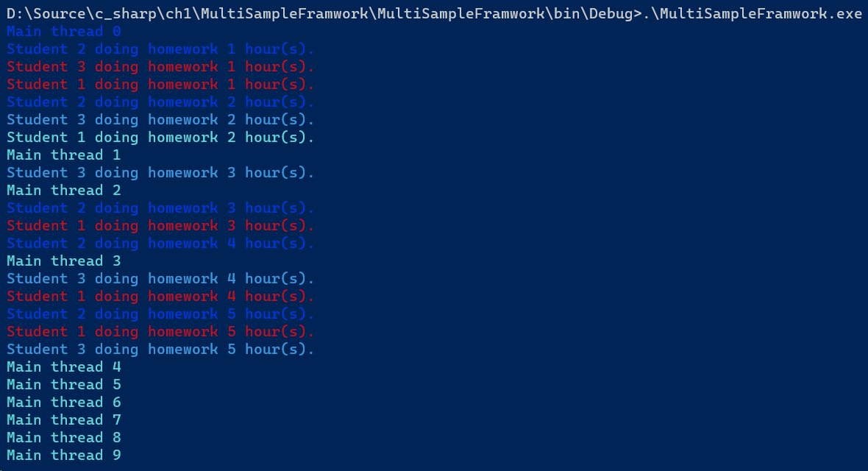Click the "Main thread 2" output line
The width and height of the screenshot is (868, 471).
[x=64, y=190]
